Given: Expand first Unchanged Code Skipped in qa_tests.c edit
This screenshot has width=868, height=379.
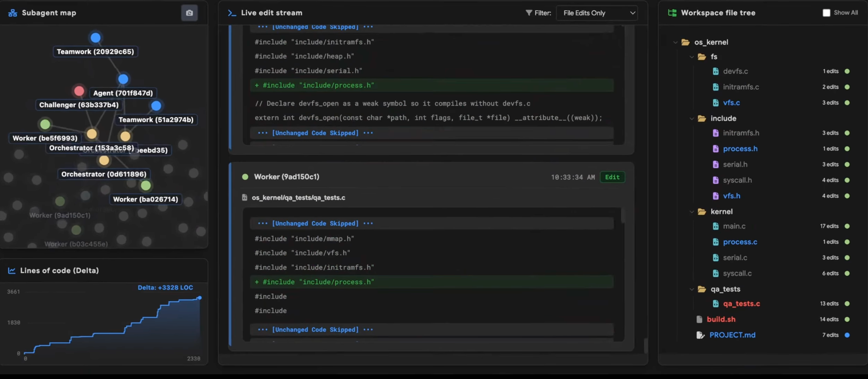Looking at the screenshot, I should click(x=432, y=223).
